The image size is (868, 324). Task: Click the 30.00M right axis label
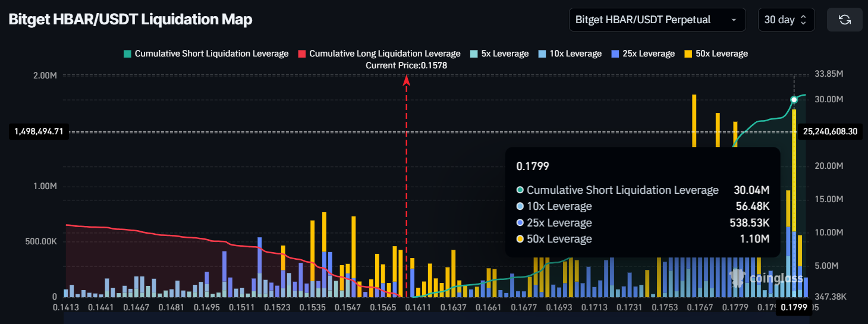[828, 99]
